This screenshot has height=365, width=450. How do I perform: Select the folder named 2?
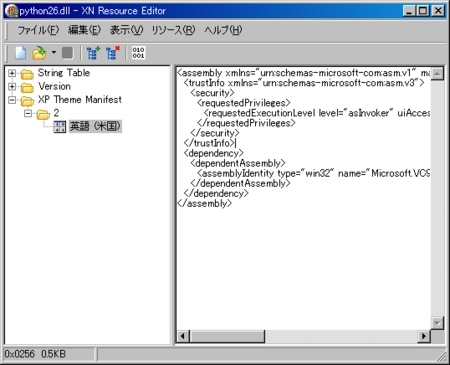point(56,113)
